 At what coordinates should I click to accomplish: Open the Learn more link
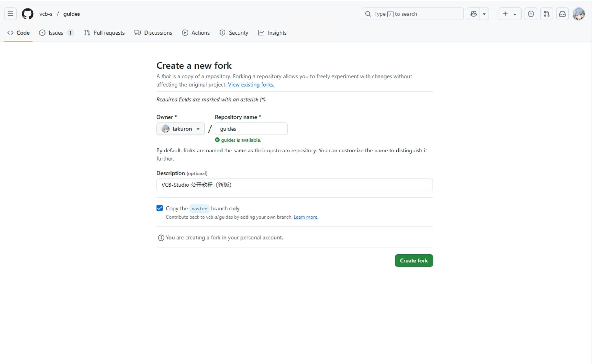tap(306, 217)
